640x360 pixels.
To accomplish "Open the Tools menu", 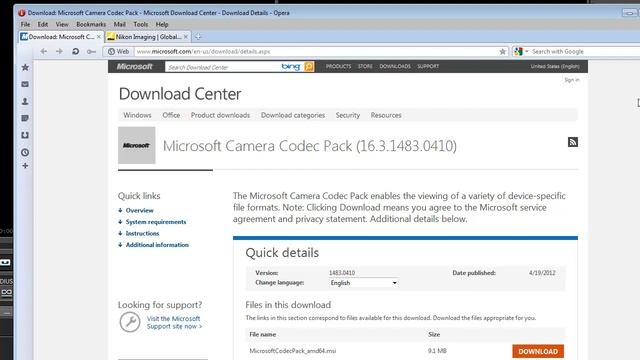I will coord(141,24).
